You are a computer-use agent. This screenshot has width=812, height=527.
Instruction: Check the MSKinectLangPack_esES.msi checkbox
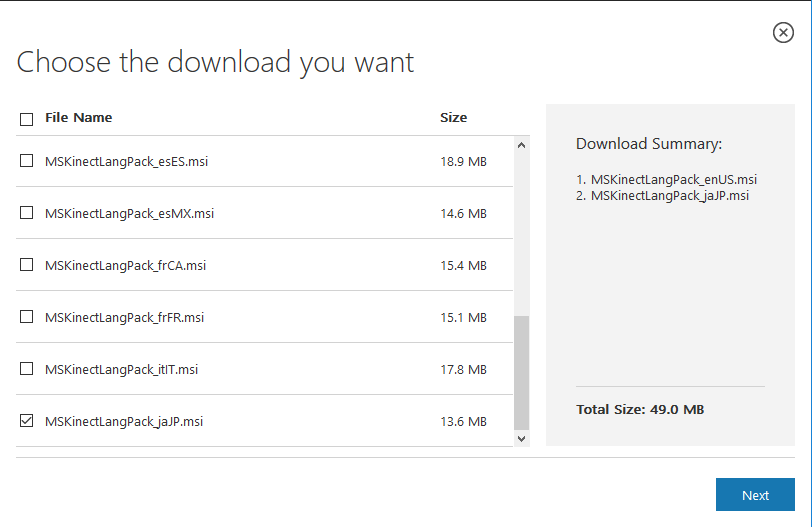[x=26, y=160]
